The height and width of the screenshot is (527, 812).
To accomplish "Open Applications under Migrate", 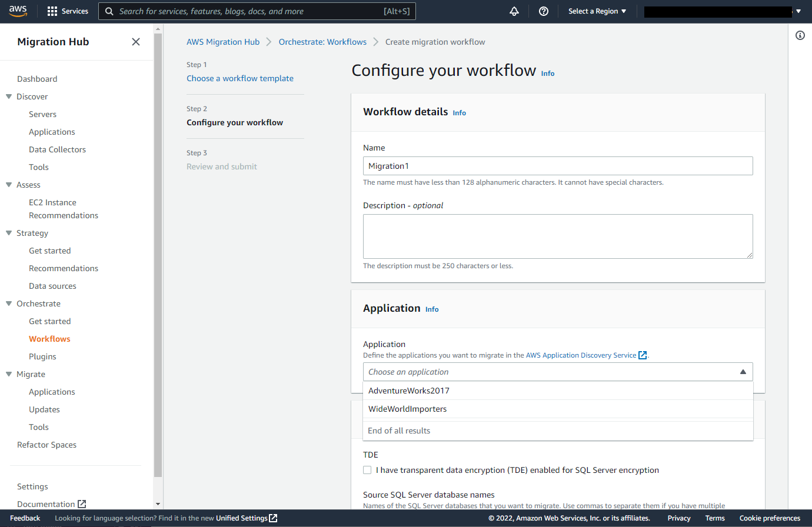I will [52, 392].
